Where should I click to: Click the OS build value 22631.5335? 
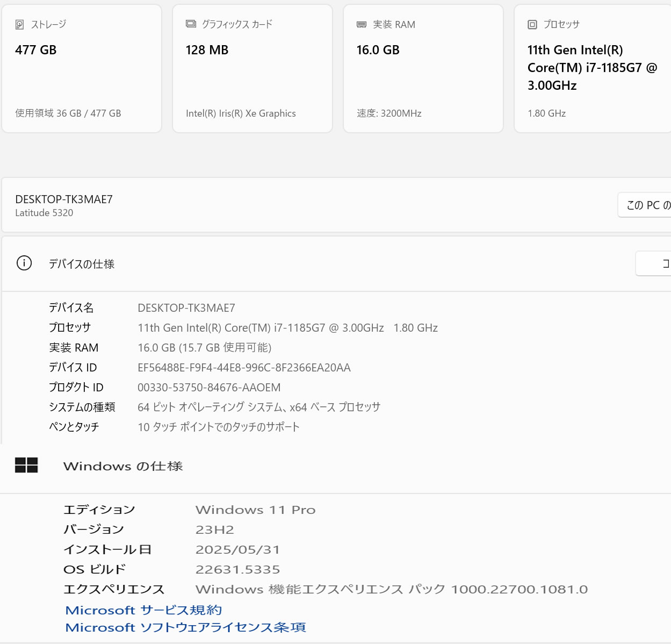click(x=238, y=569)
